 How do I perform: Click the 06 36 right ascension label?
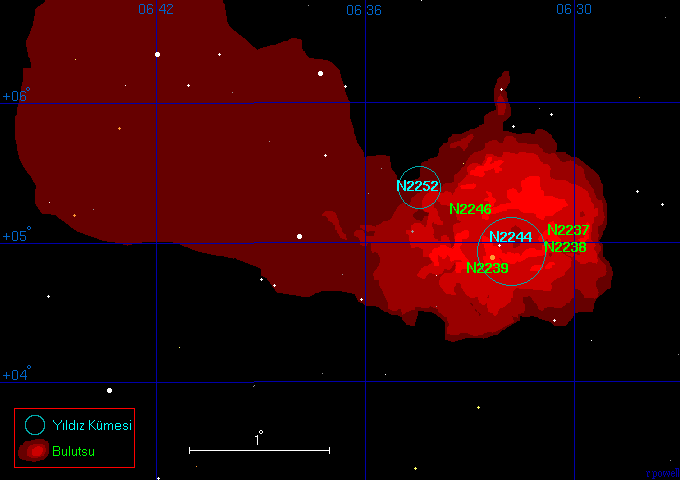point(364,10)
